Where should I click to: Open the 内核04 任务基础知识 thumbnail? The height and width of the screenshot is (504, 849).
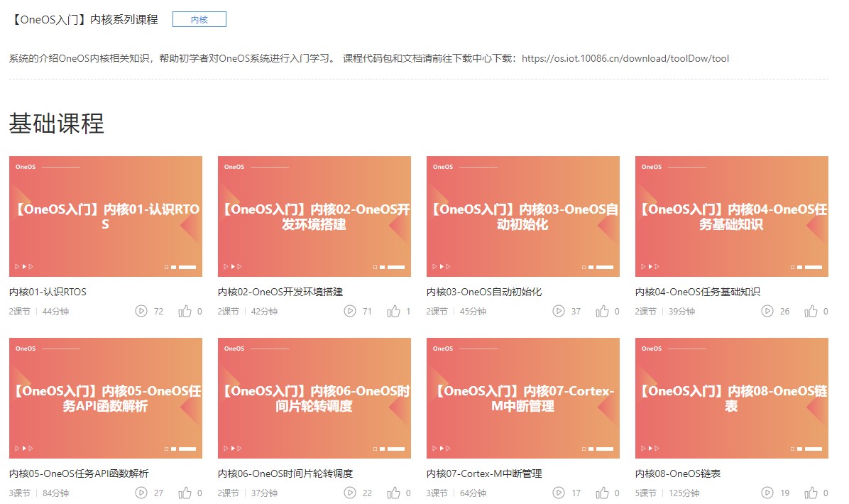(731, 217)
